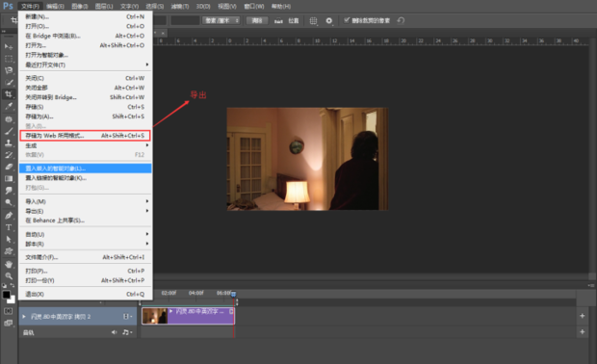Select the Spot Healing Brush tool
597x364 pixels.
[9, 119]
